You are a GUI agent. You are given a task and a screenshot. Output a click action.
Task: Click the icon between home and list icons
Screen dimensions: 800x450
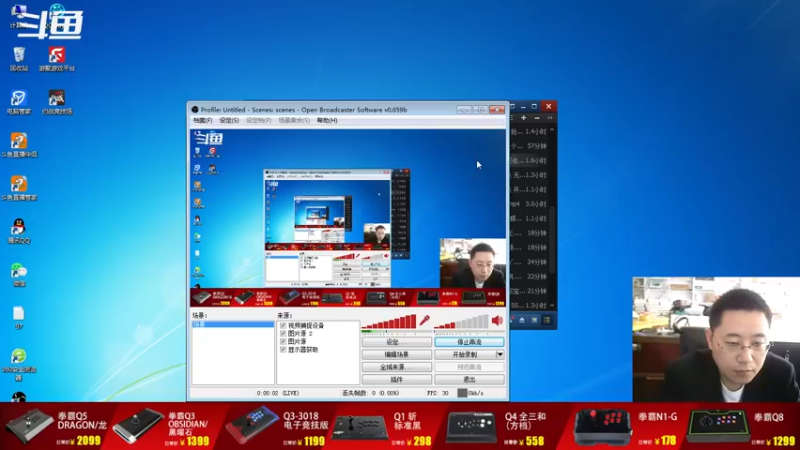pos(534,320)
